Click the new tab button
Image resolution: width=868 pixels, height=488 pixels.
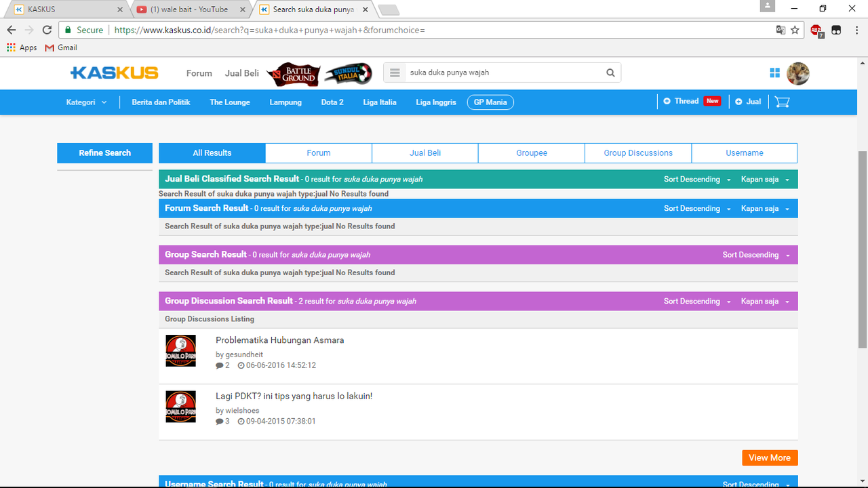389,9
